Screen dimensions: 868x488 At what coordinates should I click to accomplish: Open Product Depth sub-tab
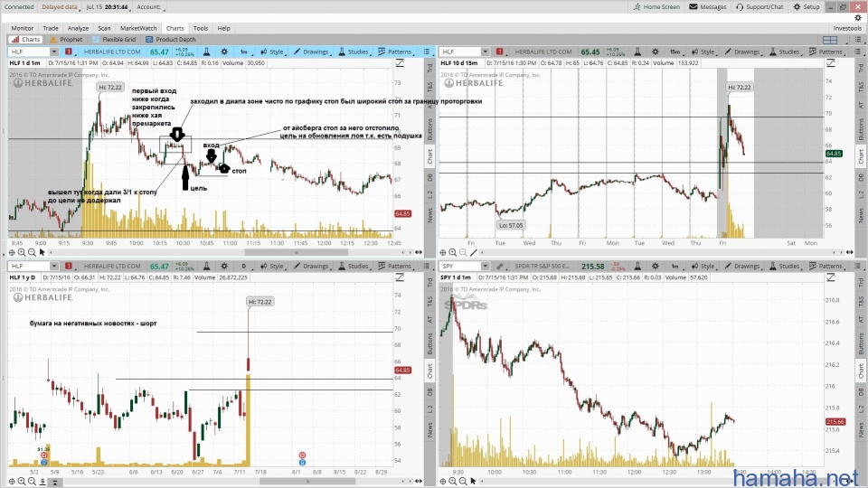(171, 39)
